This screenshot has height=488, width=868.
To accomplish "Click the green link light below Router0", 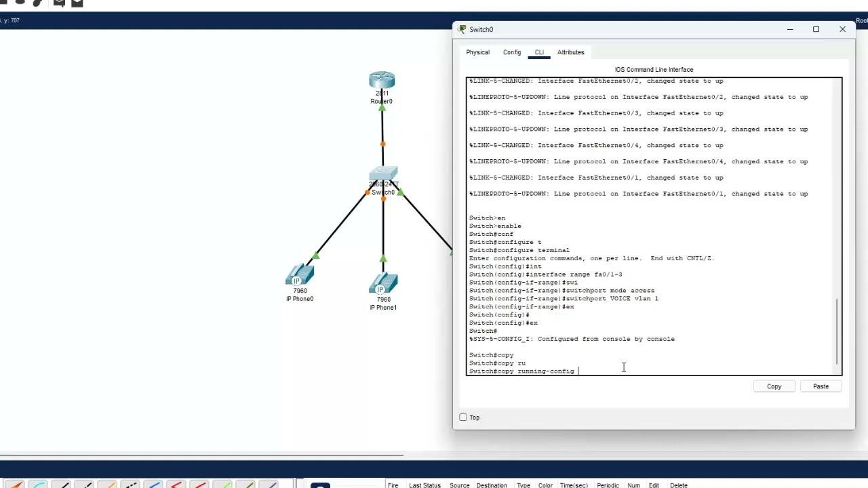I will pos(382,106).
